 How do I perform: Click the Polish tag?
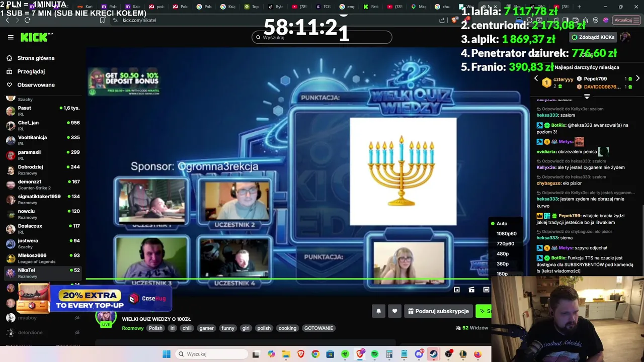pos(155,328)
